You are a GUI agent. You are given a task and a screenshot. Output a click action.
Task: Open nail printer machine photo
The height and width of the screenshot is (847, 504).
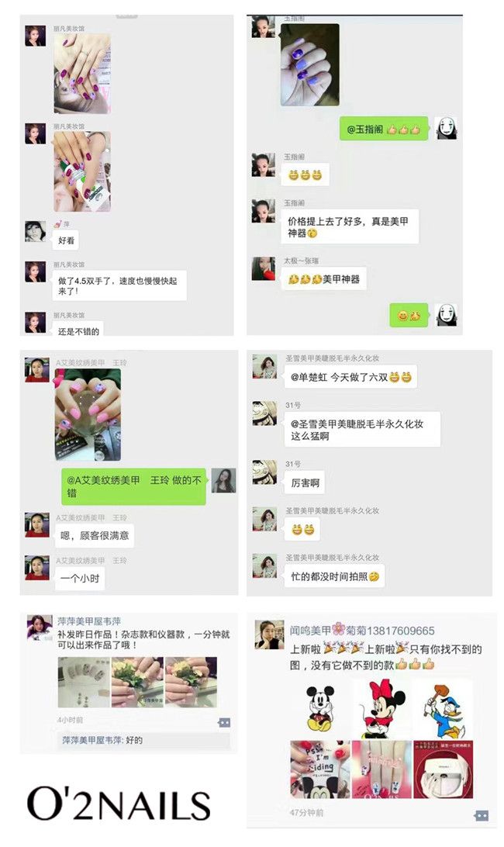point(444,769)
